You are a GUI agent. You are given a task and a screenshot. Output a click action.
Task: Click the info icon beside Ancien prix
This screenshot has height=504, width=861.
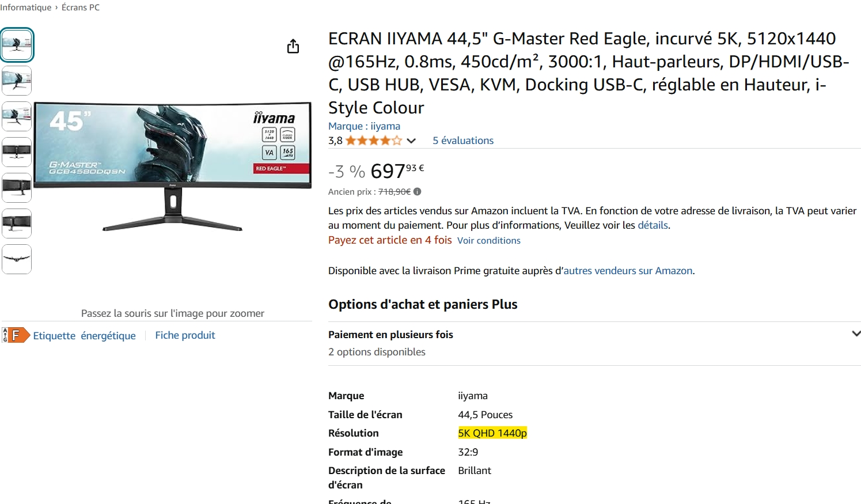[417, 192]
